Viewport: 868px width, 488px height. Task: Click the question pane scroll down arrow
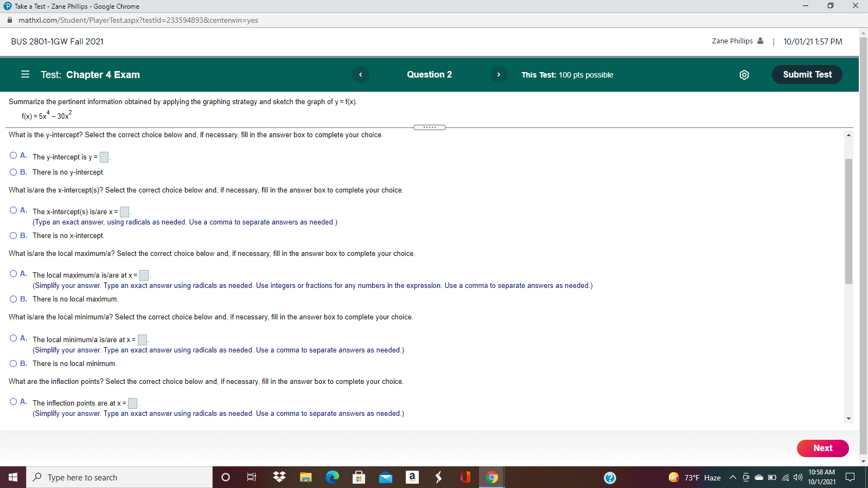coord(848,419)
